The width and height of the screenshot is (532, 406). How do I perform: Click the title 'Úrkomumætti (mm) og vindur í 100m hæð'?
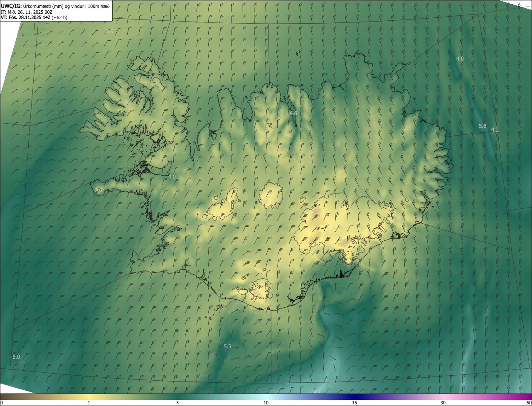click(66, 6)
